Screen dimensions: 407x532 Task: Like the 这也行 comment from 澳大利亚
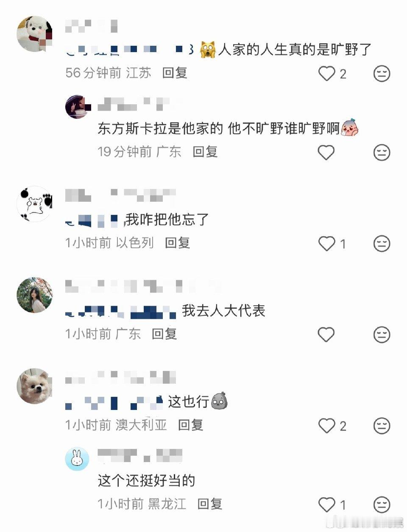click(326, 426)
